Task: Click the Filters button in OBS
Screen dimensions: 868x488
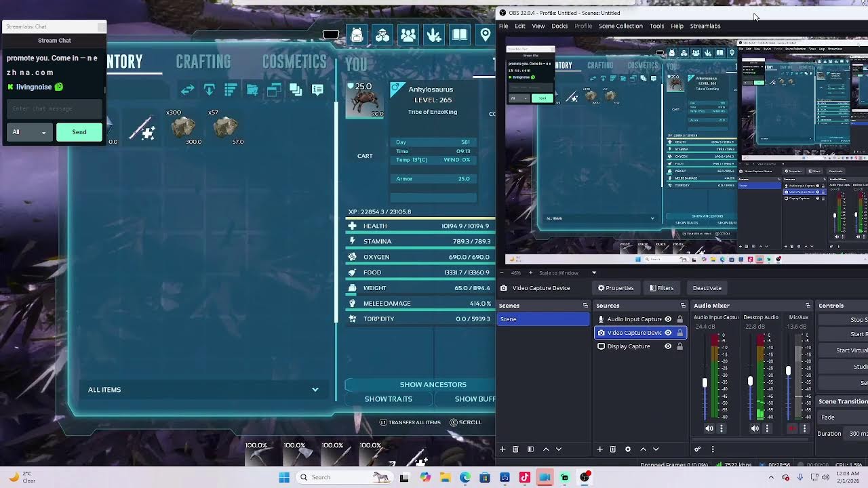Action: point(661,288)
